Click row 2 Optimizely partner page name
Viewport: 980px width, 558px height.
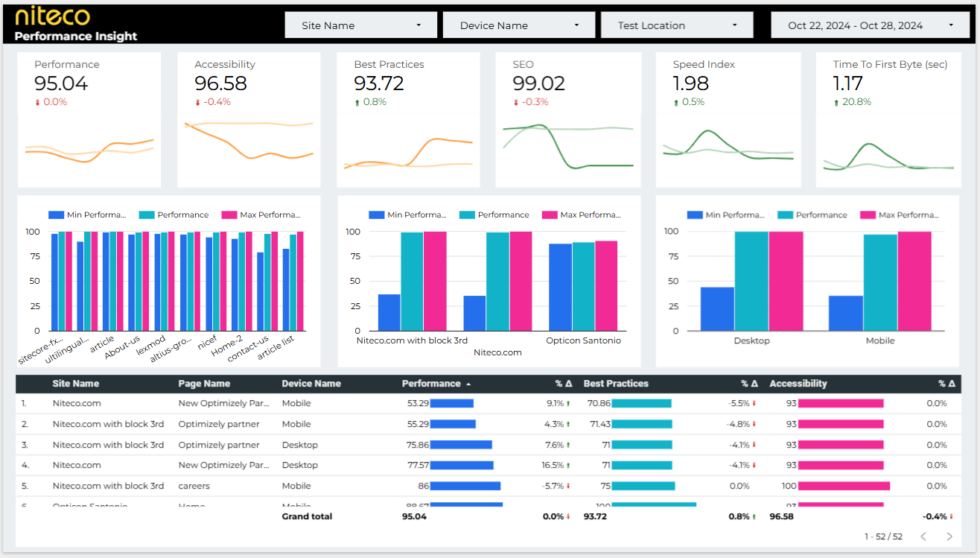(x=219, y=424)
